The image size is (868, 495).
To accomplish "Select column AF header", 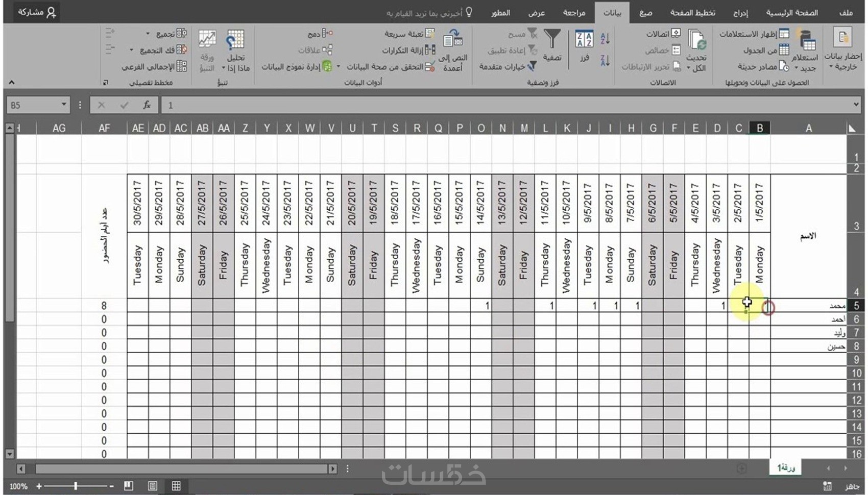I will pos(104,128).
